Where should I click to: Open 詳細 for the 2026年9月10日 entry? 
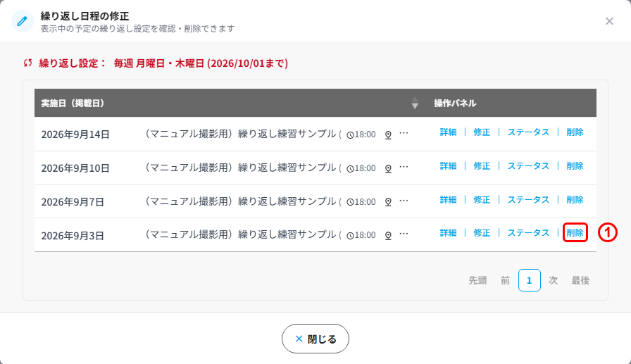tap(448, 166)
